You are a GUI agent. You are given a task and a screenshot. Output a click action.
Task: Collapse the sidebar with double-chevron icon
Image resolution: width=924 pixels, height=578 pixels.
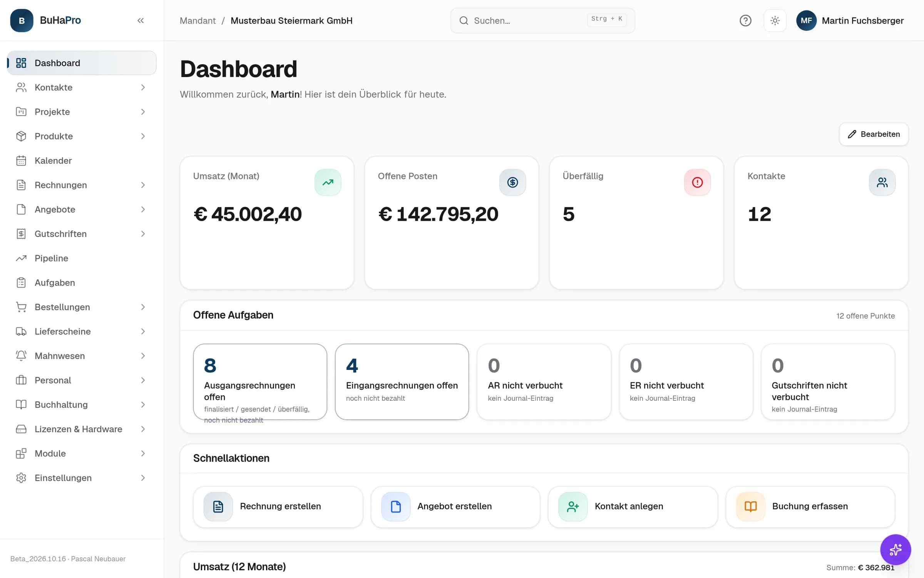(x=141, y=20)
